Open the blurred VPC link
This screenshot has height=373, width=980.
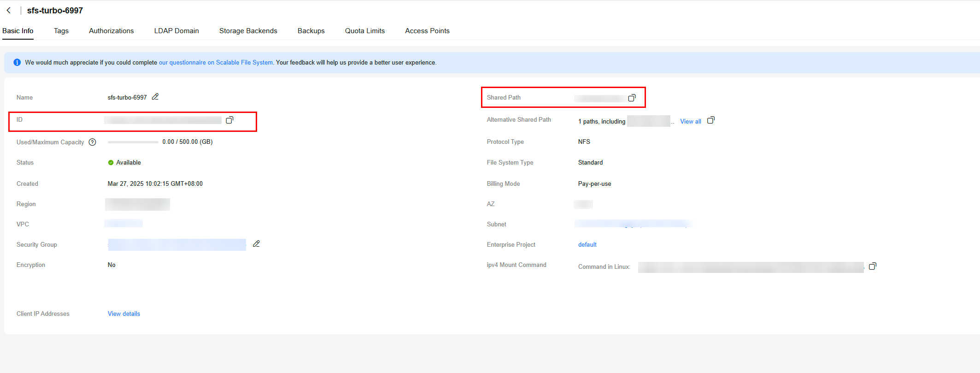click(x=123, y=224)
